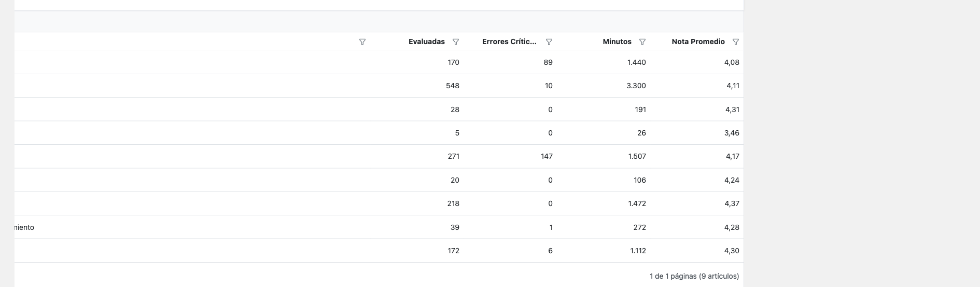Click critical errors value 6
The width and height of the screenshot is (980, 287).
point(550,251)
